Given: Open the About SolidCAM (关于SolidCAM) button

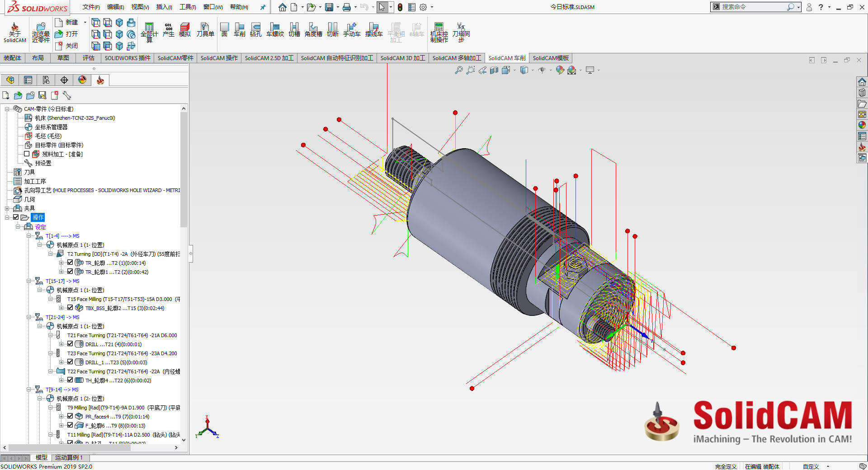Looking at the screenshot, I should pyautogui.click(x=14, y=33).
